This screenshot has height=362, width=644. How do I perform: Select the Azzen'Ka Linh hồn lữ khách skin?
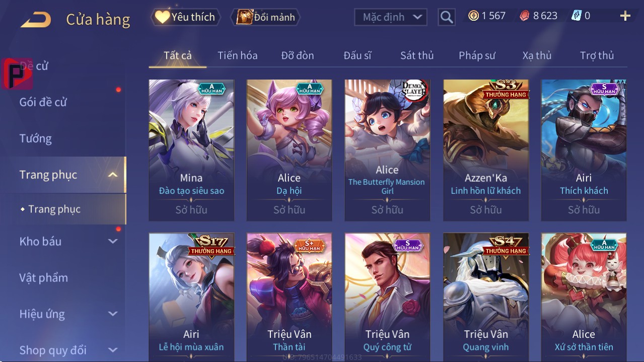point(486,150)
